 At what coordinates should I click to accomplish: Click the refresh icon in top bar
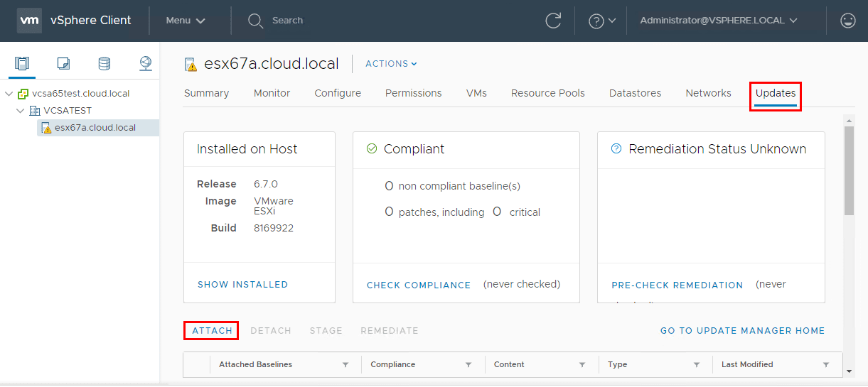click(x=553, y=21)
